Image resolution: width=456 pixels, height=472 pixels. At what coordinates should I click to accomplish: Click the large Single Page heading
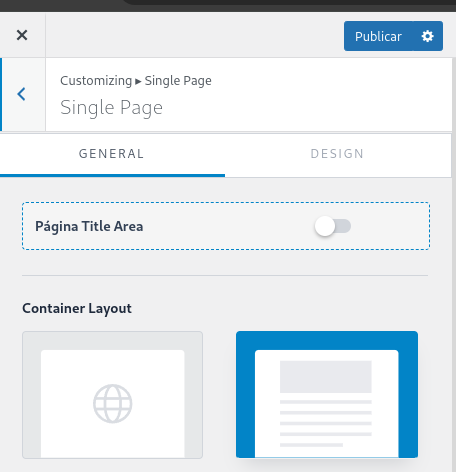[111, 108]
